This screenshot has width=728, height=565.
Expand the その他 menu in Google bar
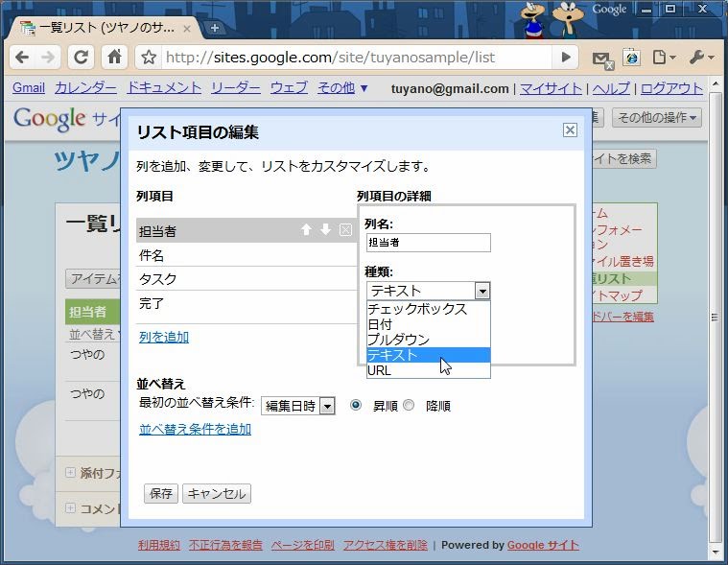tap(342, 88)
